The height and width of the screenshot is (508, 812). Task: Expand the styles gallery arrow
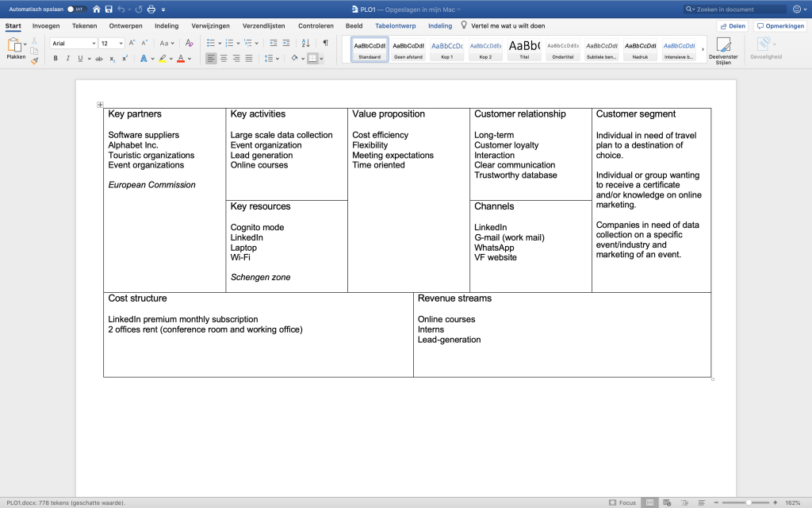pyautogui.click(x=703, y=49)
